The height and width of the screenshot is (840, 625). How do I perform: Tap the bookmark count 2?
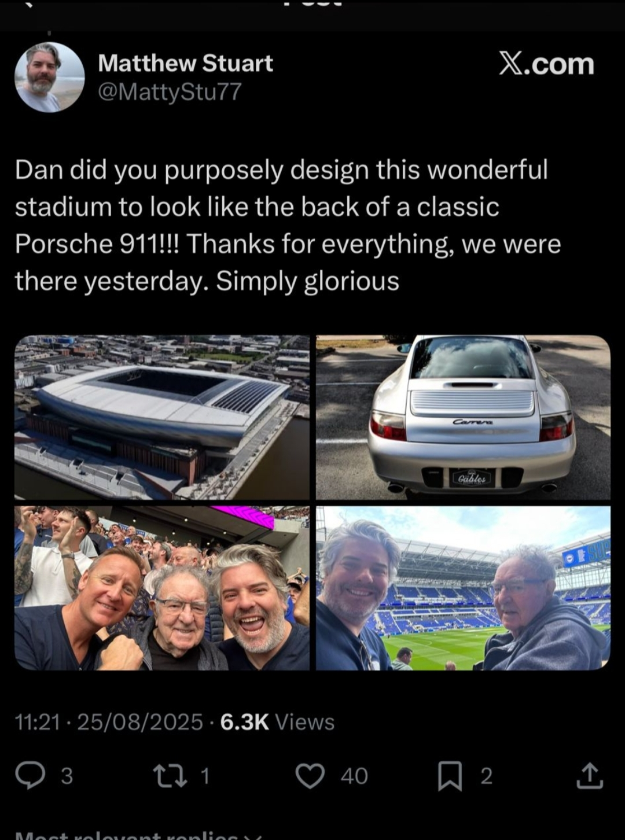(x=487, y=776)
